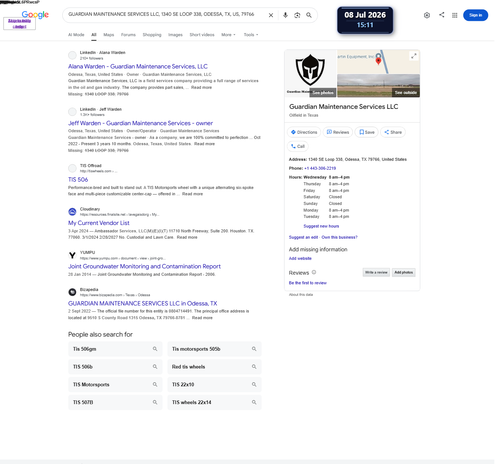The width and height of the screenshot is (500, 464).
Task: Search for Red tis wheels suggestion
Action: point(214,367)
